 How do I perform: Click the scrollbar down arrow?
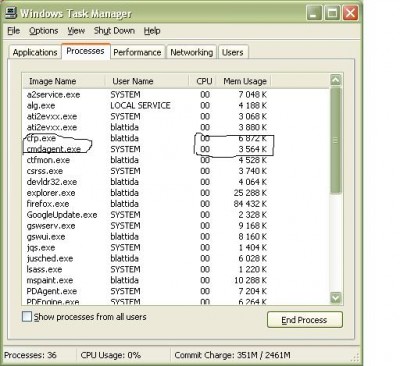pyautogui.click(x=336, y=297)
